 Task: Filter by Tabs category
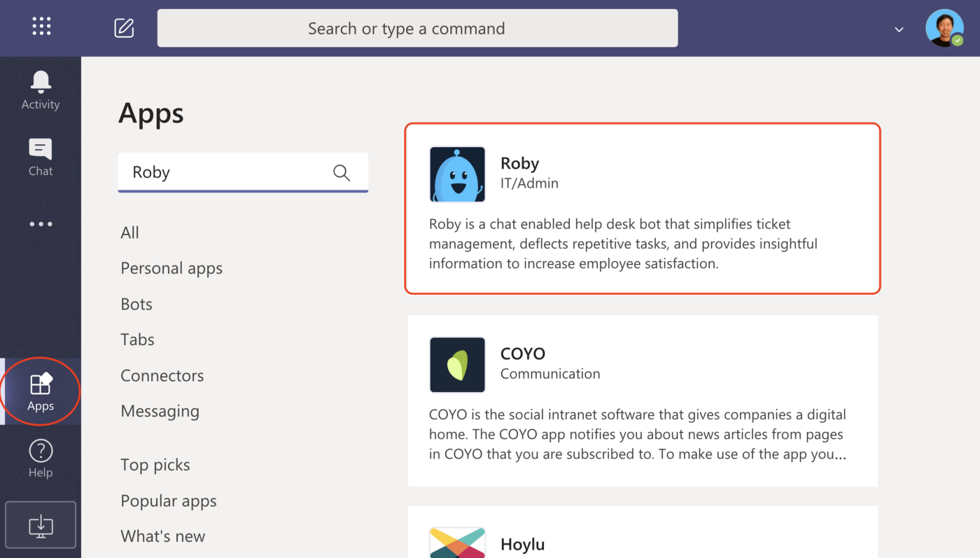click(x=137, y=340)
